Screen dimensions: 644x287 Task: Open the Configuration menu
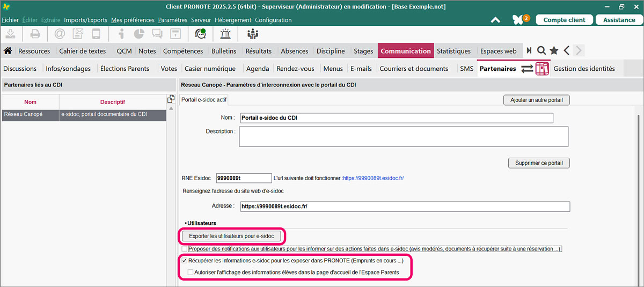(x=273, y=20)
